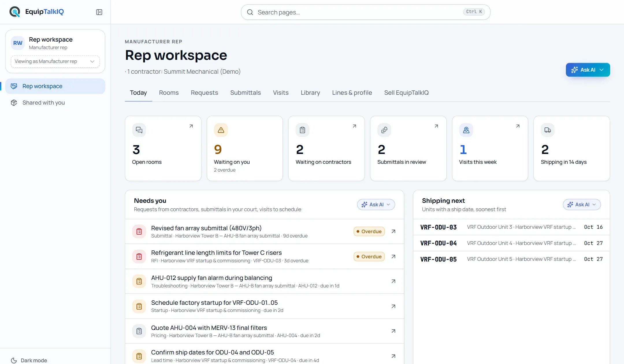Click Schedule factory startup for VRF-ODU-01..05 title

[214, 302]
